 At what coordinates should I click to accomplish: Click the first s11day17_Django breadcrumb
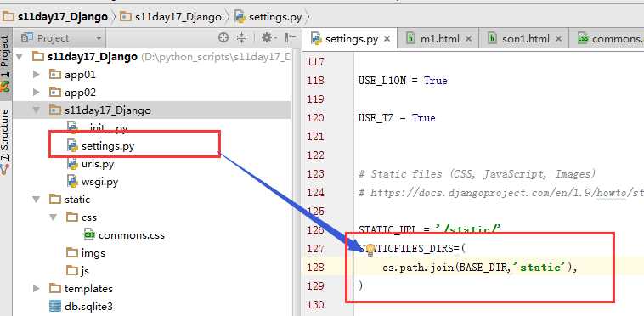tap(56, 17)
